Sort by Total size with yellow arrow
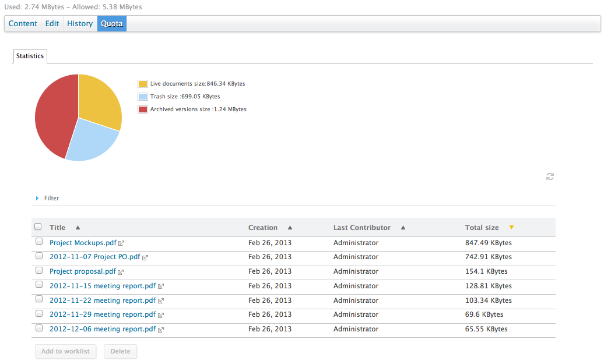604x364 pixels. (x=511, y=227)
